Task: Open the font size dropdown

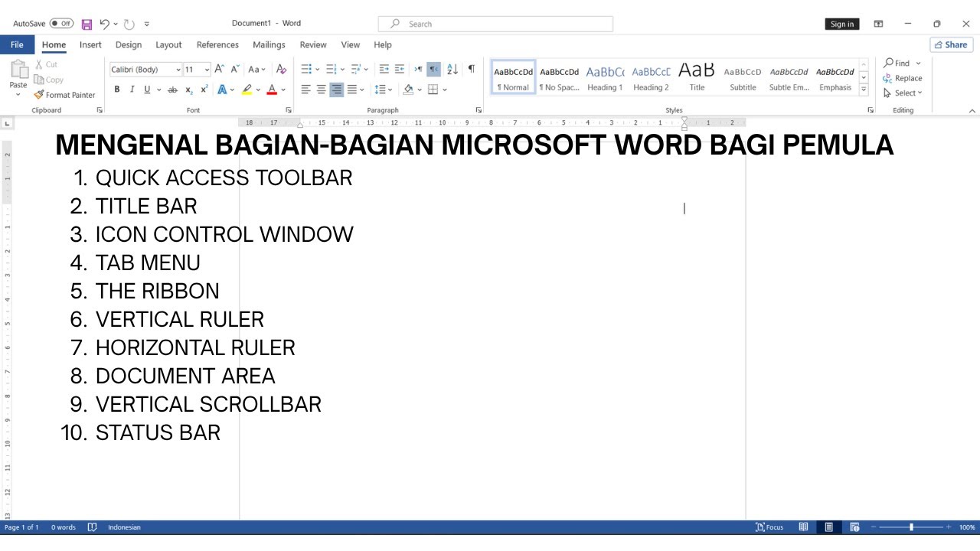Action: pos(207,70)
